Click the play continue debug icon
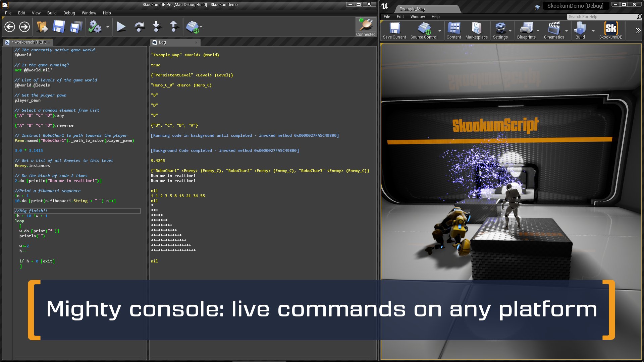The image size is (644, 362). [121, 27]
